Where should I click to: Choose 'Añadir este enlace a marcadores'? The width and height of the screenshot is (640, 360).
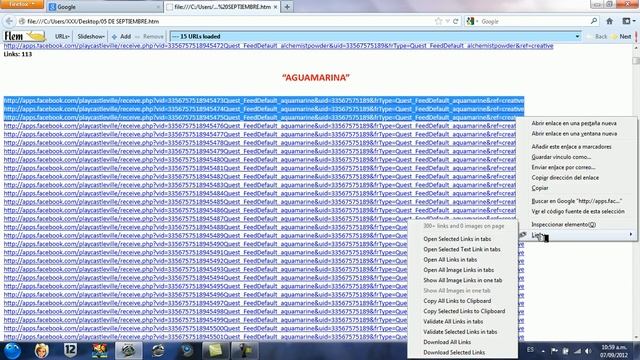[x=571, y=147]
